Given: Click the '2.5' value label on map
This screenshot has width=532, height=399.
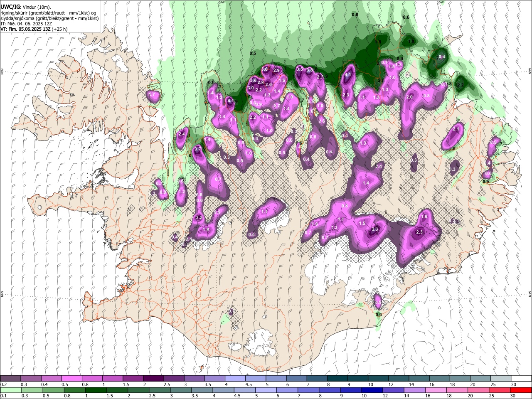Looking at the screenshot, I should tap(199, 217).
